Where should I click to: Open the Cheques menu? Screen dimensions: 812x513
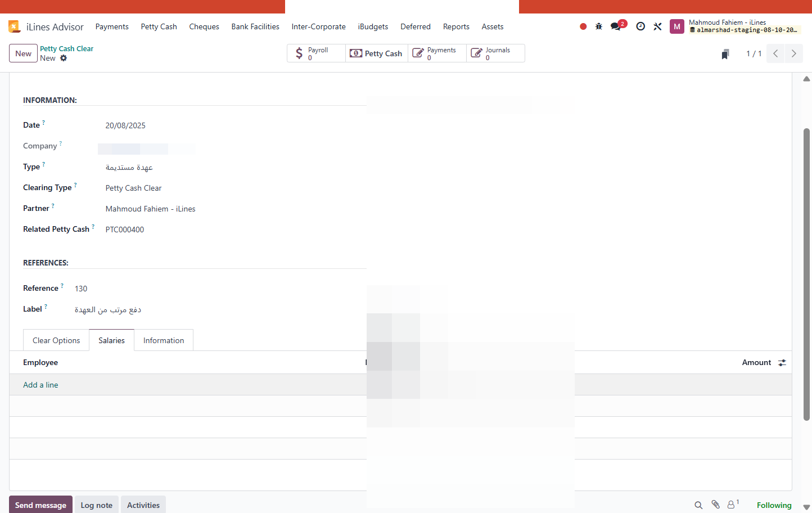point(204,26)
